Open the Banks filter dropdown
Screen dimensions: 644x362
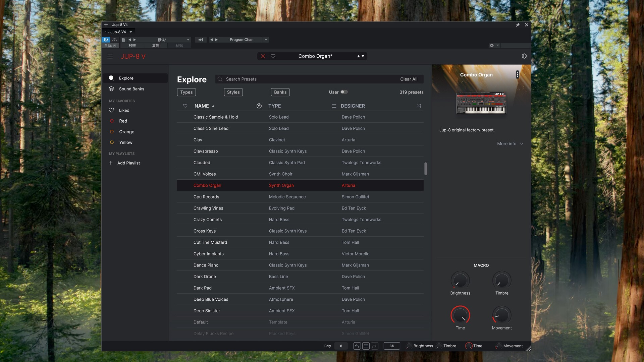click(280, 92)
